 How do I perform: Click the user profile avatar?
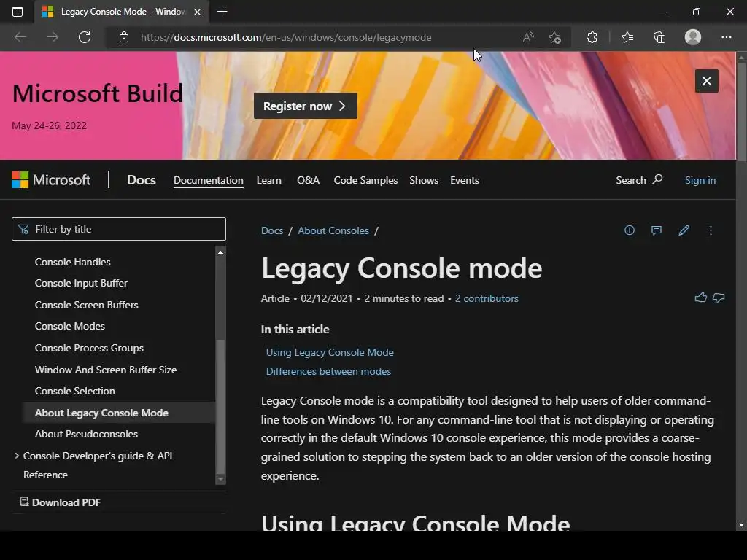693,37
